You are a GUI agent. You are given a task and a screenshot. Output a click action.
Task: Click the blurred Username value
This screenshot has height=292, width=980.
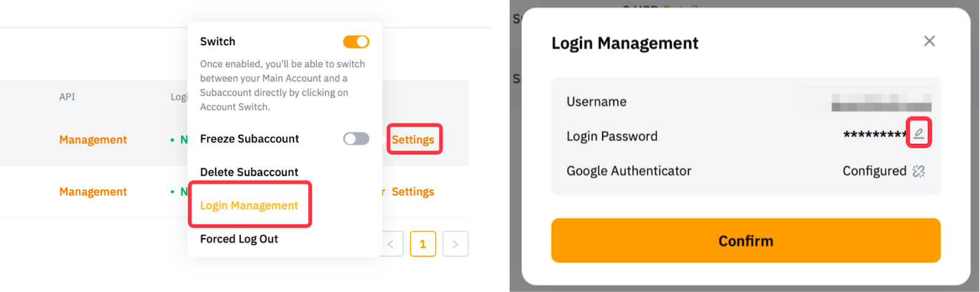[x=881, y=102]
